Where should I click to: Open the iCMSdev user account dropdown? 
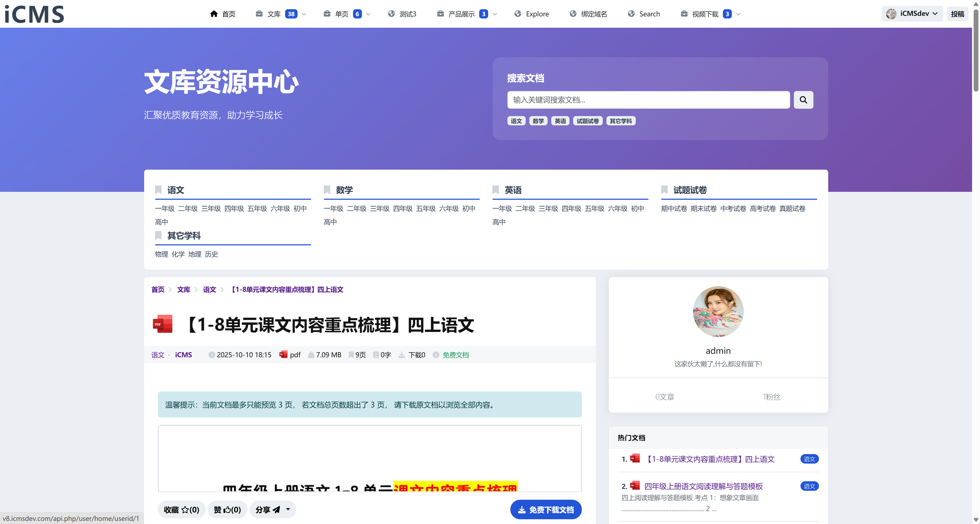click(x=912, y=14)
